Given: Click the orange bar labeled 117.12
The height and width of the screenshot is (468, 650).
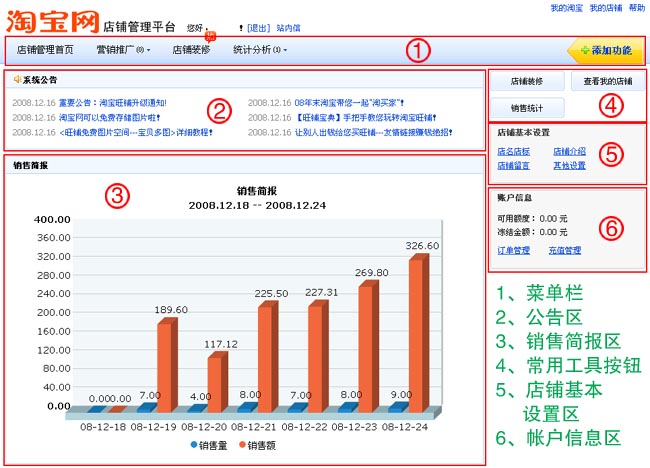Looking at the screenshot, I should 218,382.
